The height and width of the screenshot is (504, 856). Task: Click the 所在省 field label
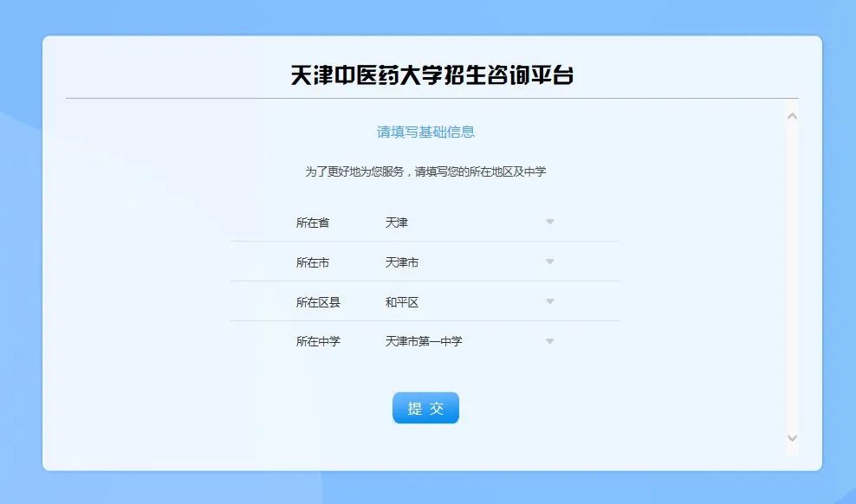(313, 223)
